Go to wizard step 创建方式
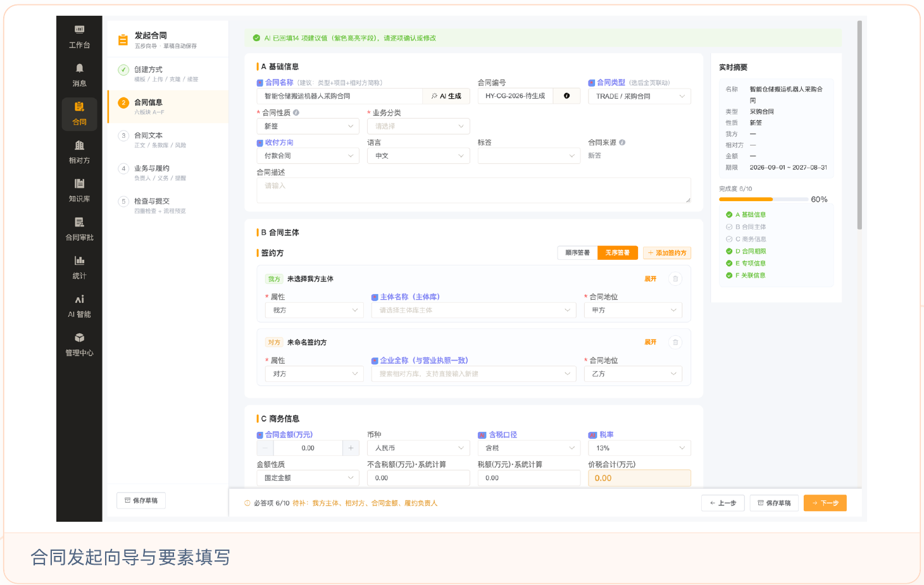 click(168, 73)
